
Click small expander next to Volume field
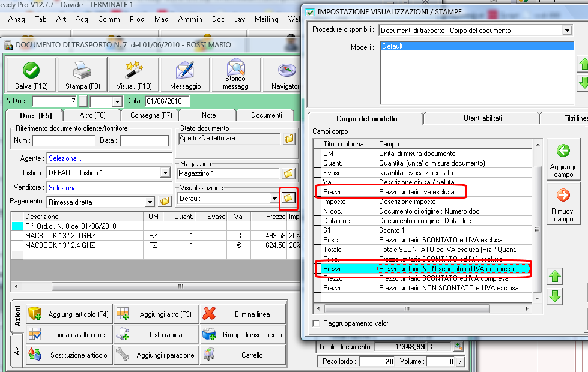pyautogui.click(x=460, y=362)
